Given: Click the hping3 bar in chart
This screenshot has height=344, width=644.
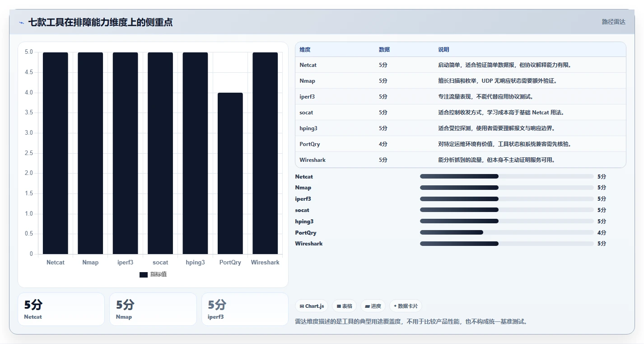Looking at the screenshot, I should coord(195,153).
